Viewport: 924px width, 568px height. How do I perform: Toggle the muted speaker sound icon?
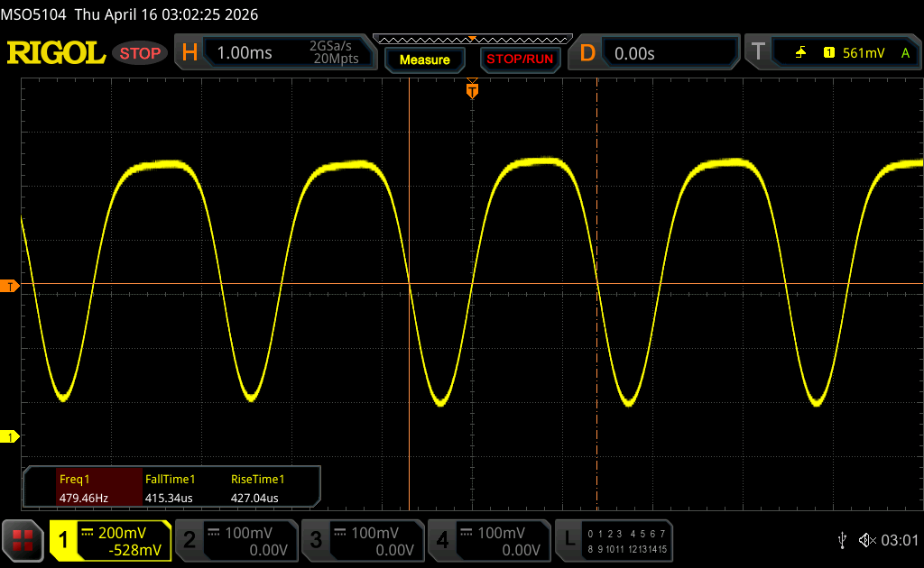pos(866,540)
